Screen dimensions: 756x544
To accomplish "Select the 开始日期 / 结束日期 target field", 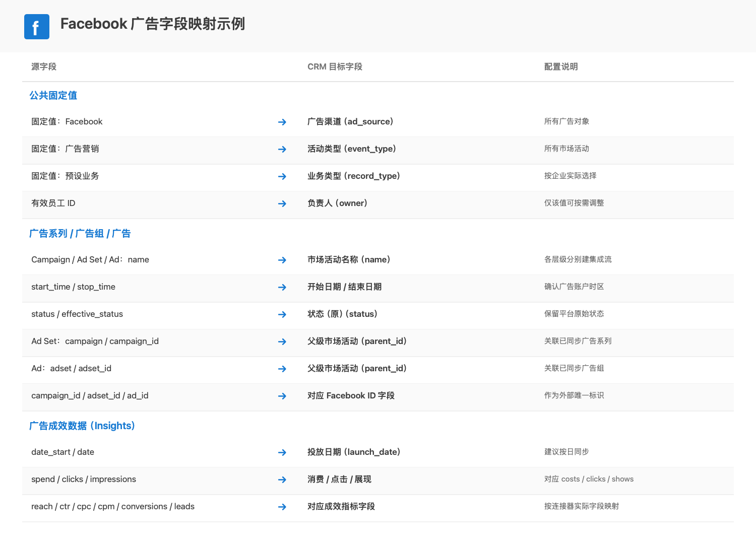I will pos(344,287).
